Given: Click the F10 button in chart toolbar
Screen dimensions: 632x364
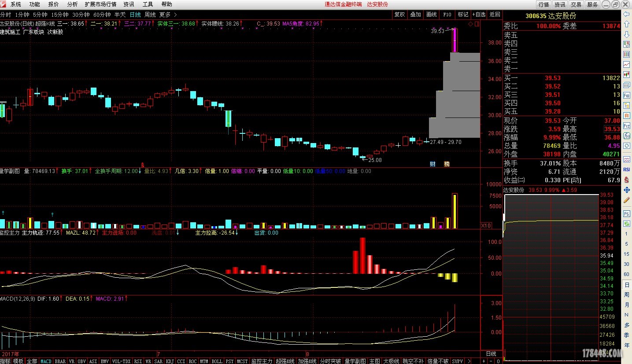Looking at the screenshot, I should pyautogui.click(x=447, y=15).
